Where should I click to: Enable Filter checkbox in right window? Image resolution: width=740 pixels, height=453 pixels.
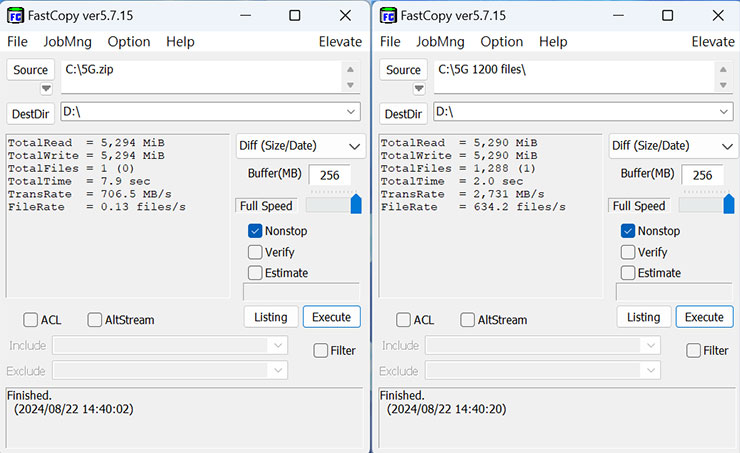pos(693,351)
